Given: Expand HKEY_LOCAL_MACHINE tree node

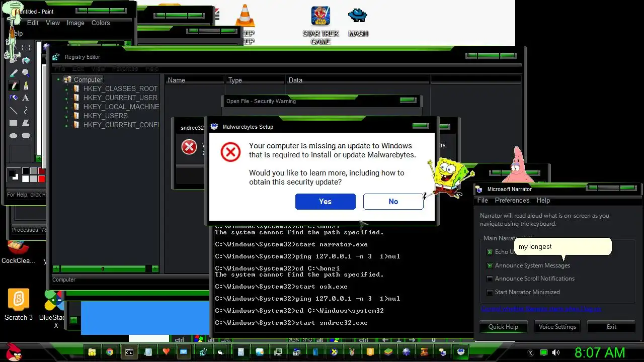Looking at the screenshot, I should click(x=67, y=107).
